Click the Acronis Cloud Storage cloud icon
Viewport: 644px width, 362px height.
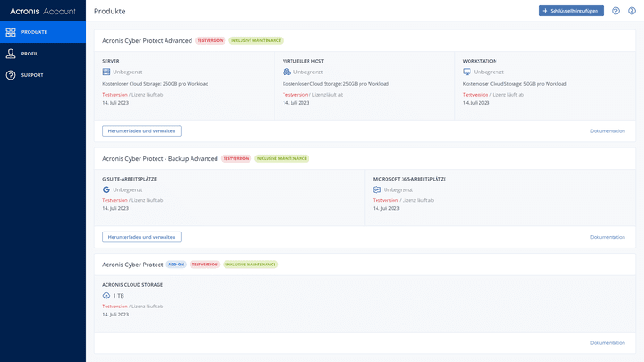pos(106,296)
